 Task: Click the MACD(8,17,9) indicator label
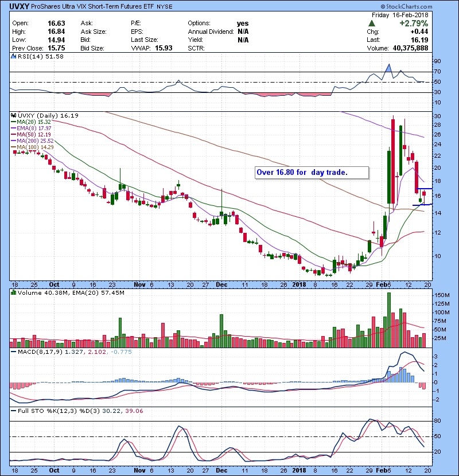(x=40, y=352)
